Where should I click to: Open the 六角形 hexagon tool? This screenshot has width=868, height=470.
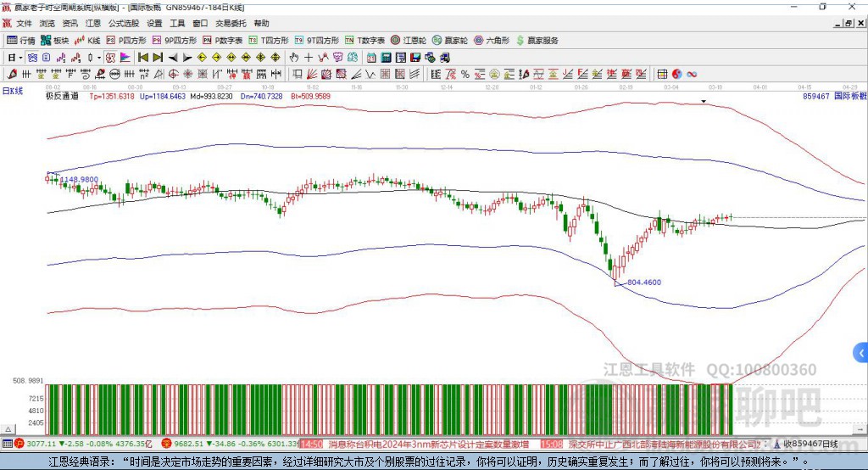tap(492, 41)
